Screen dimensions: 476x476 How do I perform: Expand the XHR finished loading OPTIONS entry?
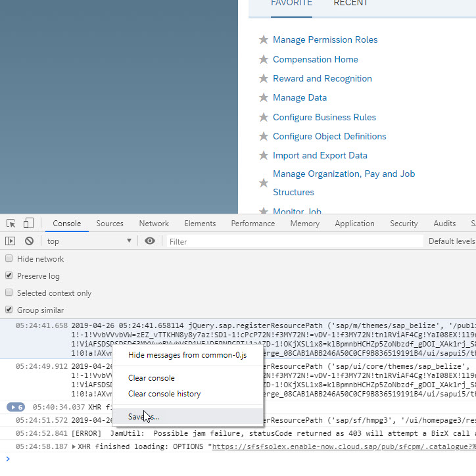pos(74,446)
